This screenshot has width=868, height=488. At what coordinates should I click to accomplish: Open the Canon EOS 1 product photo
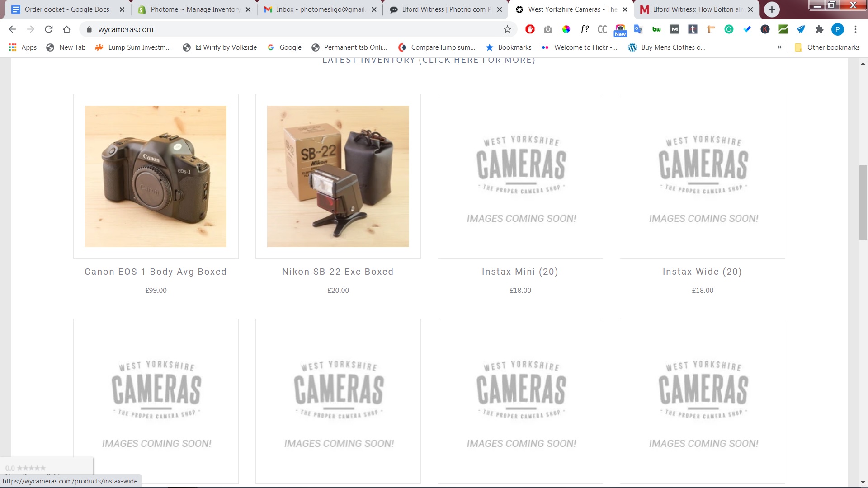(156, 176)
